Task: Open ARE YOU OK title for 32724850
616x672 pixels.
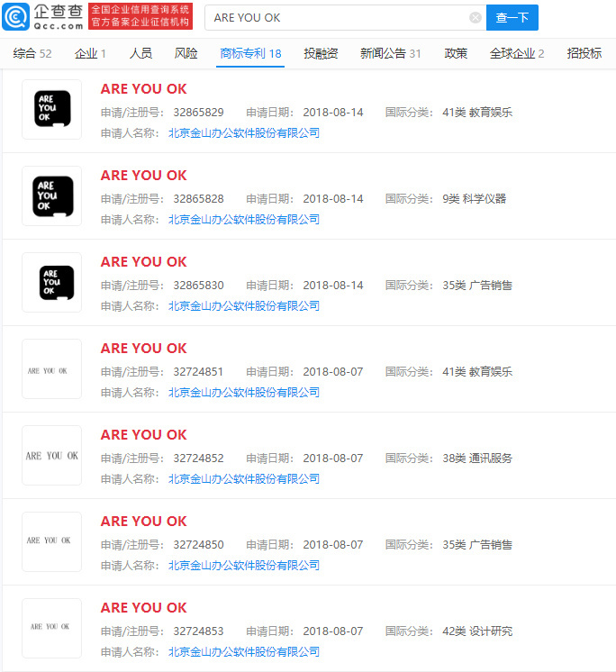Action: [x=143, y=522]
